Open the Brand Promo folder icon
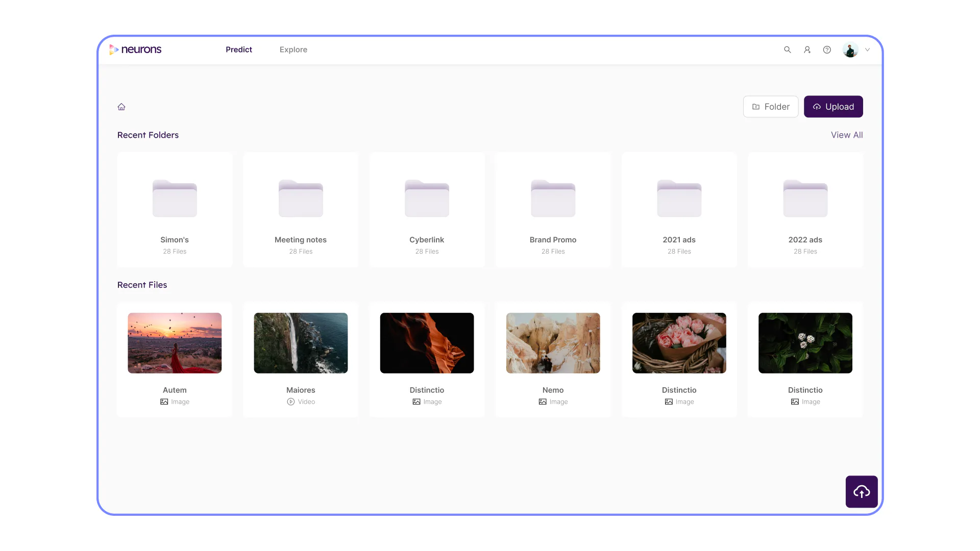The image size is (980, 551). [553, 198]
